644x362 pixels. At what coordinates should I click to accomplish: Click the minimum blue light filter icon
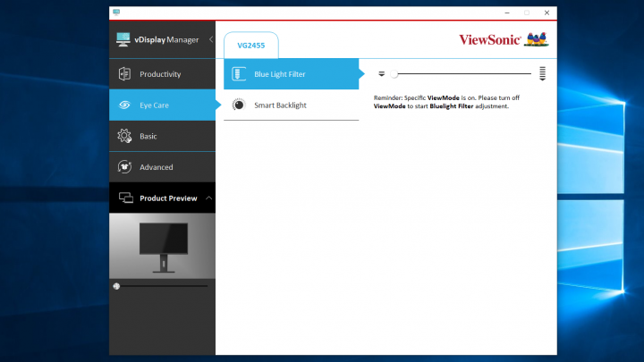(382, 74)
